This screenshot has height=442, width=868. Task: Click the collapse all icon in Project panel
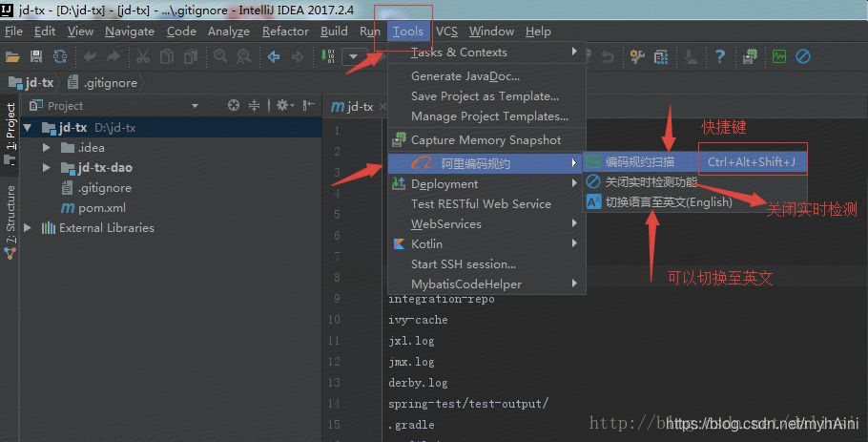[x=254, y=105]
